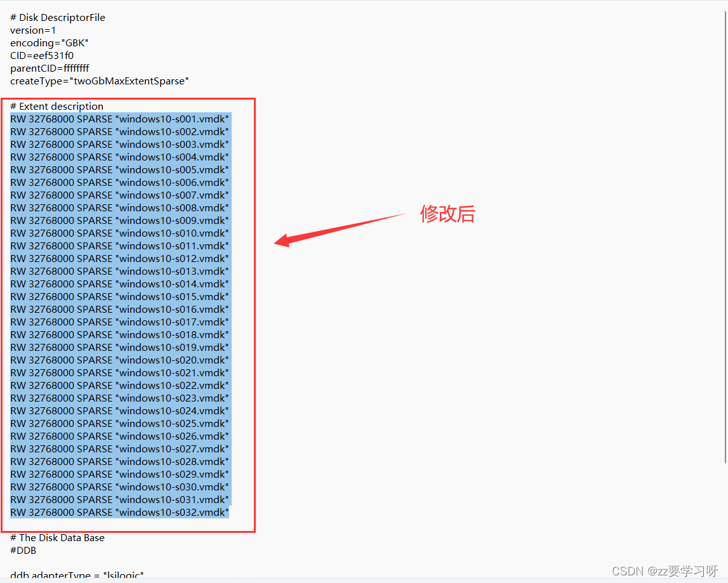728x583 pixels.
Task: Click the windows10-s009.vmdk line
Action: [x=120, y=221]
